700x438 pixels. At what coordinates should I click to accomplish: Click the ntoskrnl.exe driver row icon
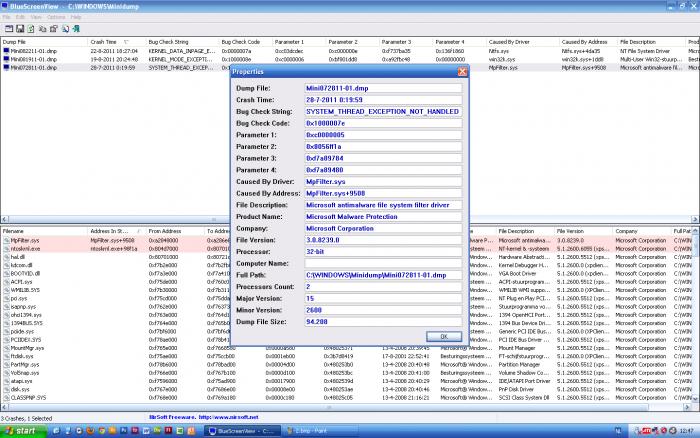6,249
